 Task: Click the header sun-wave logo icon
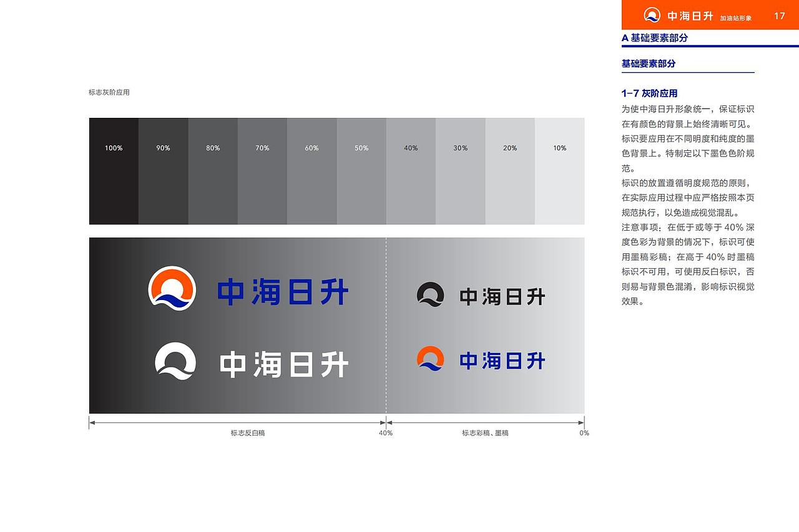pos(652,15)
